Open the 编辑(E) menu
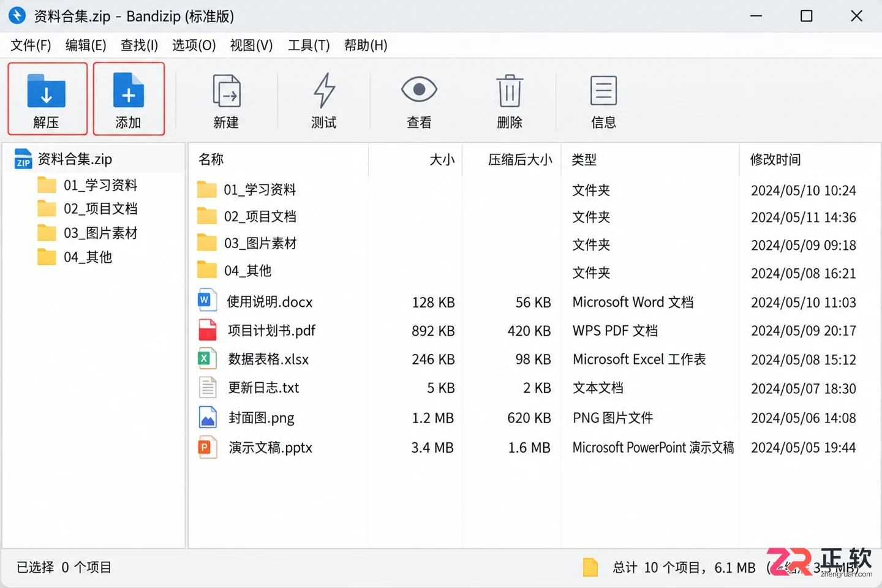Screen dimensions: 882x588 pyautogui.click(x=86, y=45)
